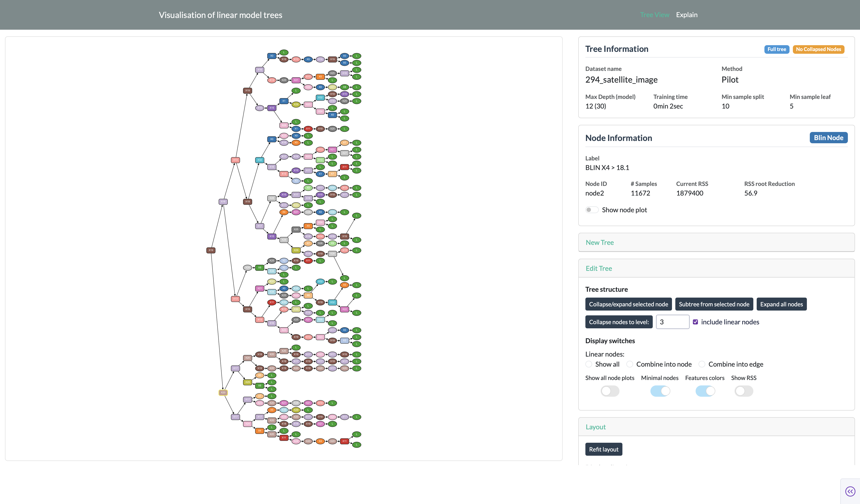
Task: Focus the collapse level number field
Action: coord(672,322)
